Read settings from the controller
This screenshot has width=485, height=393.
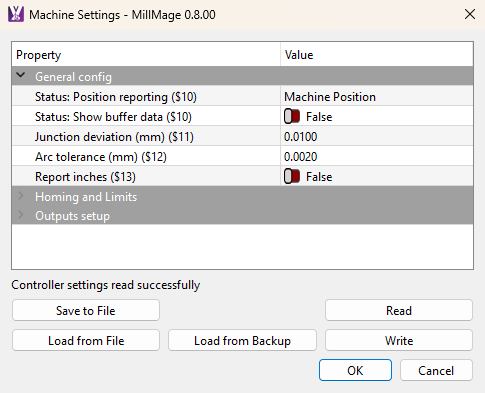[x=399, y=310]
